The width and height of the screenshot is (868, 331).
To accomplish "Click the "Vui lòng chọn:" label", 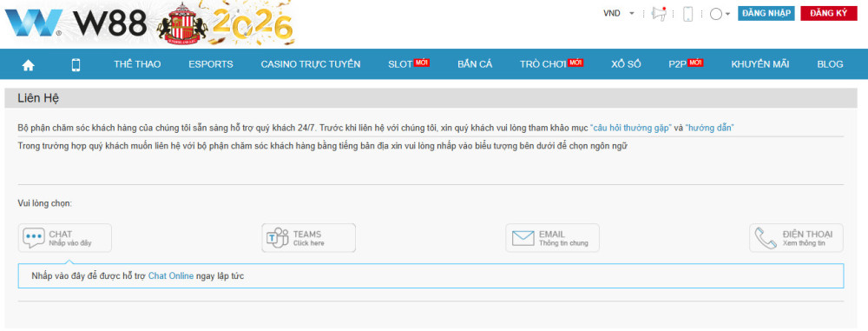I will [x=45, y=203].
